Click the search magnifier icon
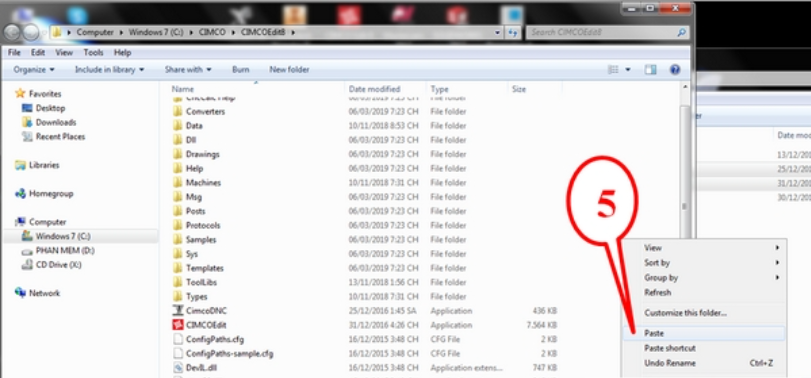The height and width of the screenshot is (378, 811). pyautogui.click(x=681, y=33)
